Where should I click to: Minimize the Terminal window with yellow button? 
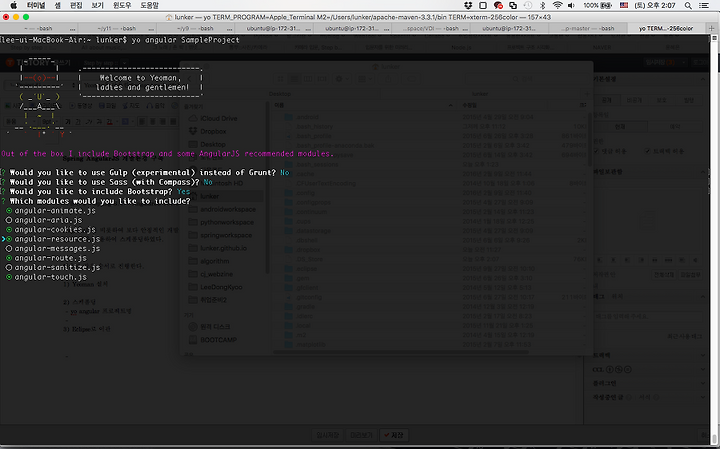tap(16, 17)
